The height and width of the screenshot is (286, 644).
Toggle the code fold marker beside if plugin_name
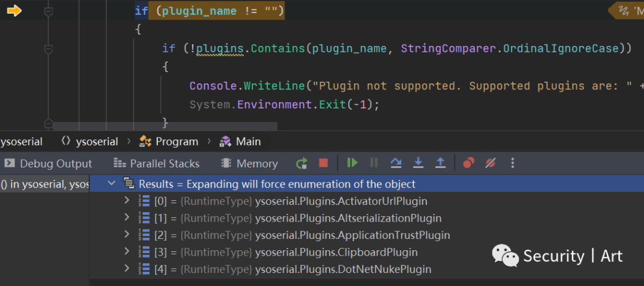[48, 11]
